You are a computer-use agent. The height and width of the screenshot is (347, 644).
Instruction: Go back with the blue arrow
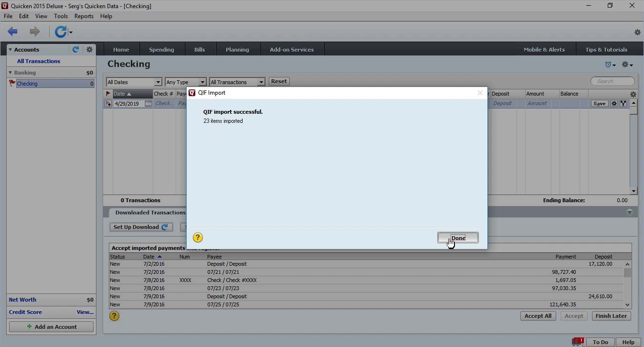(12, 32)
